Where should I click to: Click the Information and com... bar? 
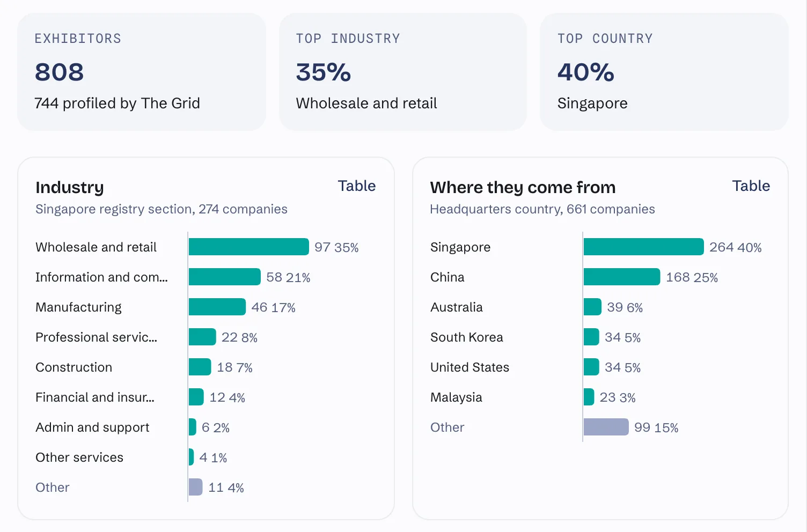point(225,277)
